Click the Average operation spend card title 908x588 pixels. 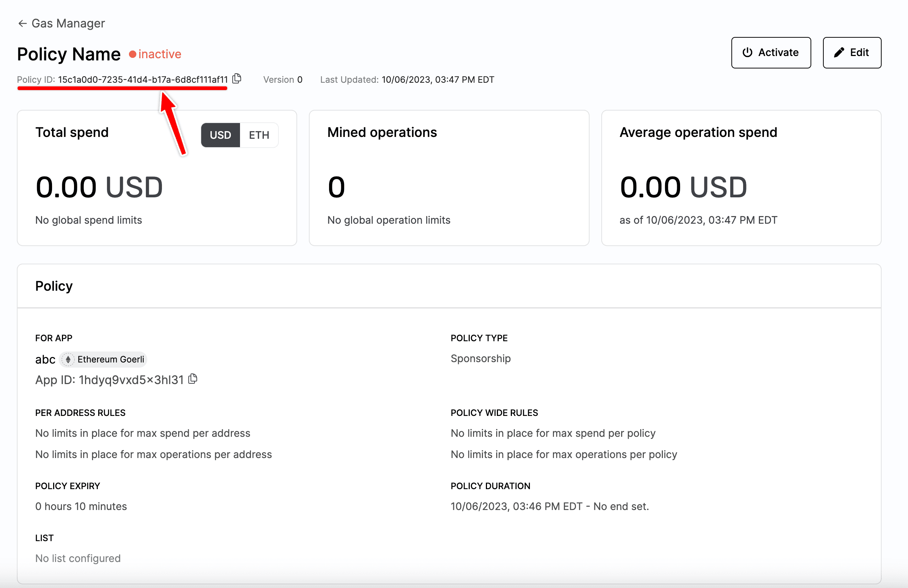pos(698,132)
